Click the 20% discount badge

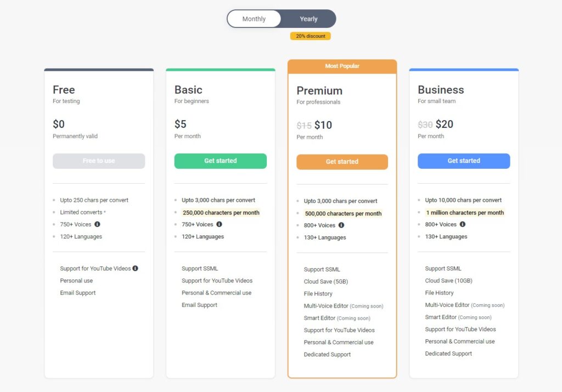[x=311, y=36]
